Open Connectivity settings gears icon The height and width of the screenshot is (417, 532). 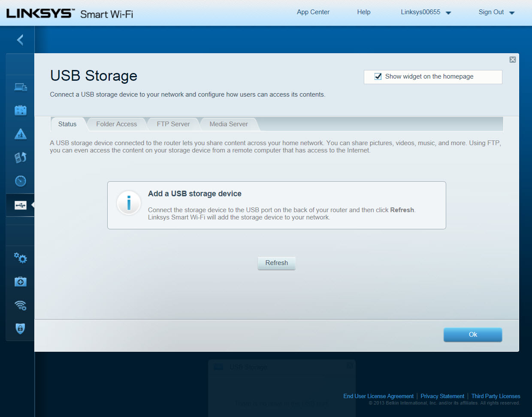click(20, 258)
